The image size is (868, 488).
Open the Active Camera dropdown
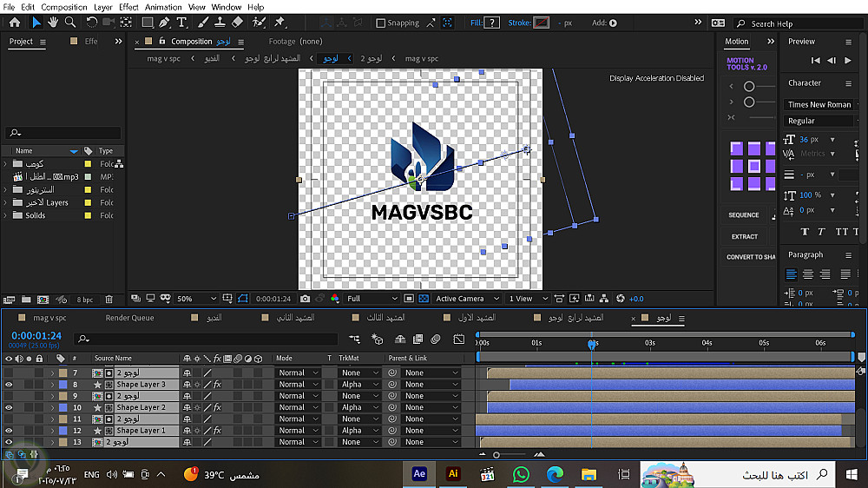point(467,299)
